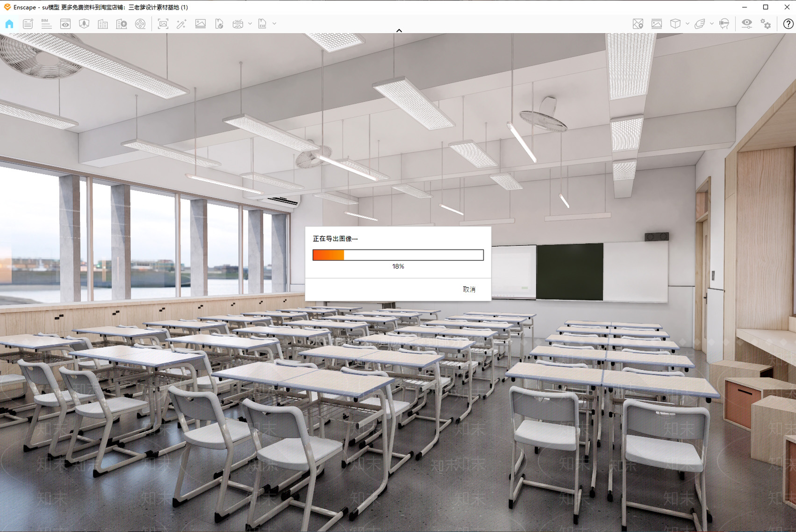Viewport: 796px width, 532px height.
Task: Click the 正在导出图像 dialog label
Action: pos(335,239)
